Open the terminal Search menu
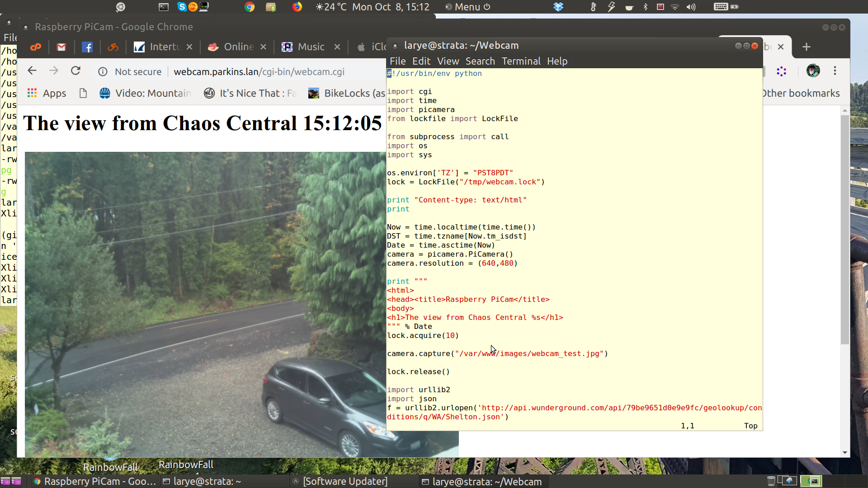868x488 pixels. [x=480, y=61]
